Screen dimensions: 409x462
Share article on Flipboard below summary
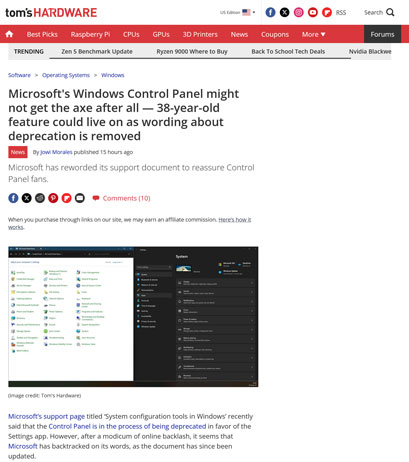(x=67, y=198)
